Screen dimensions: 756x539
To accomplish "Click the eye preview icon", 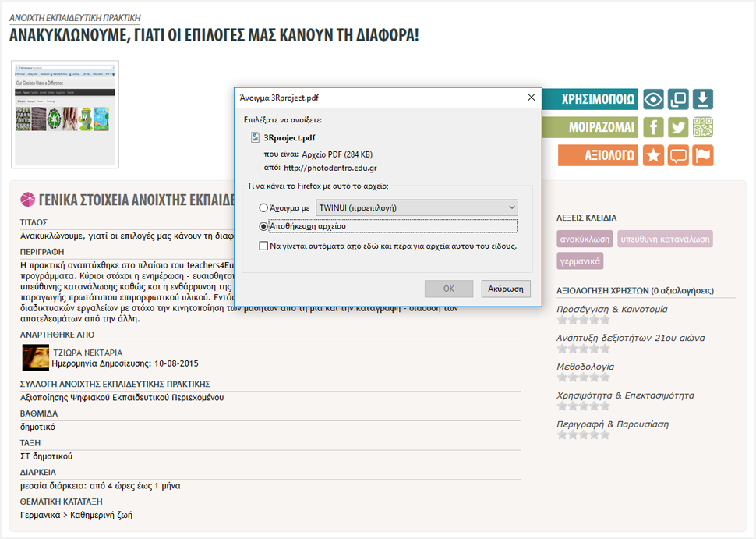I will 653,99.
